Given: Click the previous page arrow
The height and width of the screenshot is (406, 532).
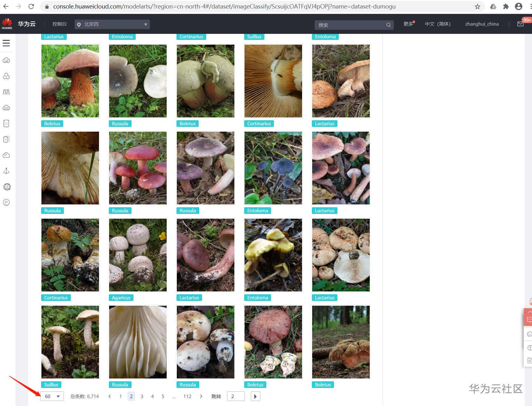Looking at the screenshot, I should (x=110, y=396).
